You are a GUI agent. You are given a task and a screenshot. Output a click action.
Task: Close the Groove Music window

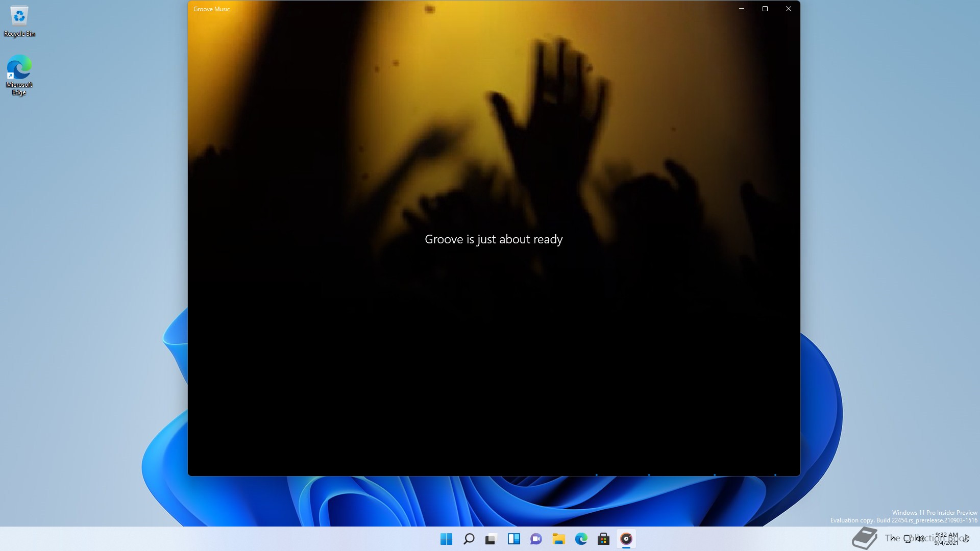tap(789, 9)
